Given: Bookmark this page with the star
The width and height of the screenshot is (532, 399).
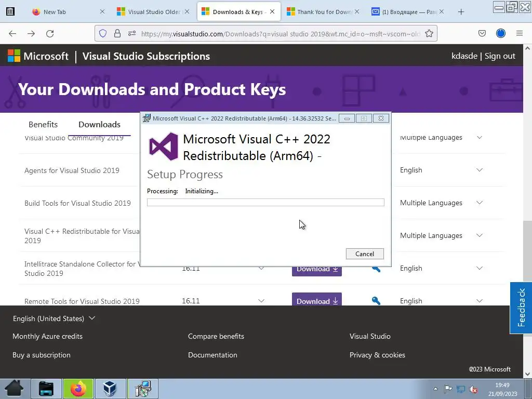Looking at the screenshot, I should 429,33.
